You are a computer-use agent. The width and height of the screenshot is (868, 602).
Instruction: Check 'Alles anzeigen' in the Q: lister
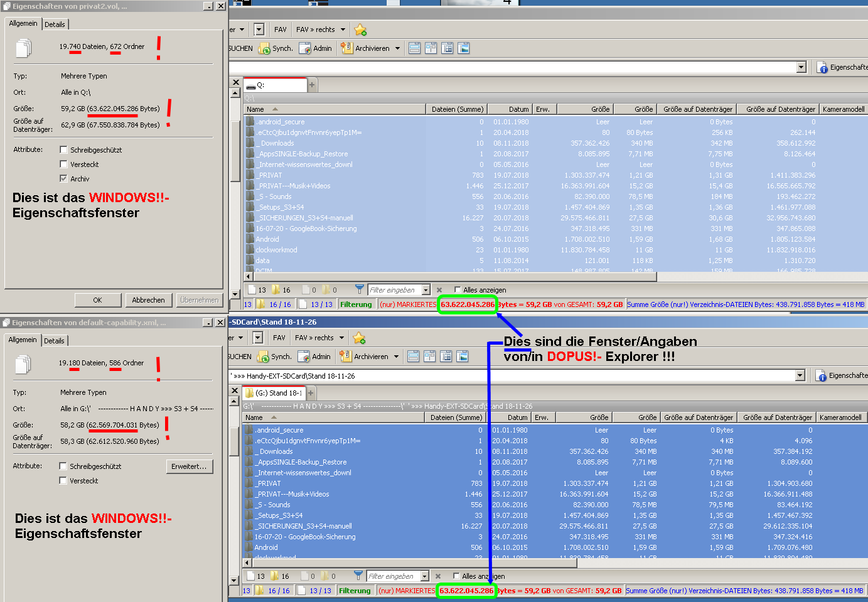tap(458, 290)
